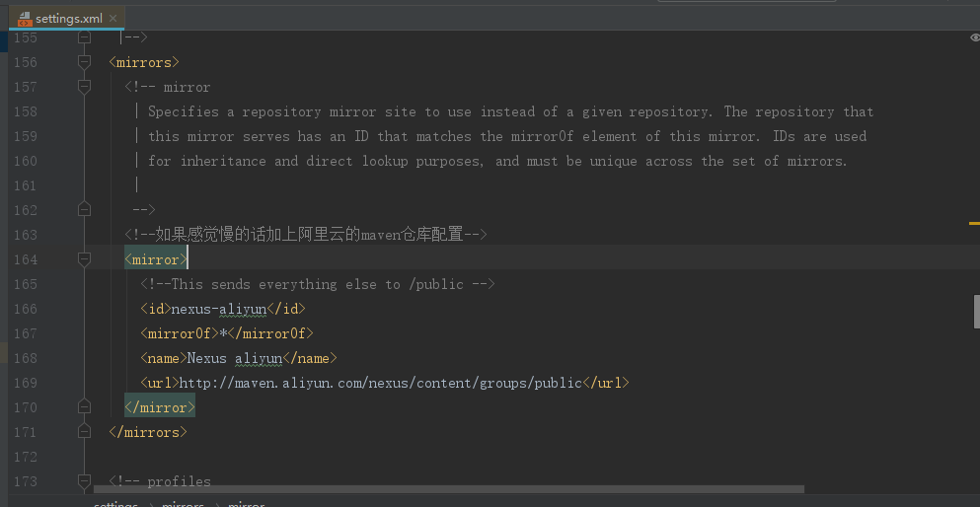Switch to the settings.xml editor tab

coord(67,18)
